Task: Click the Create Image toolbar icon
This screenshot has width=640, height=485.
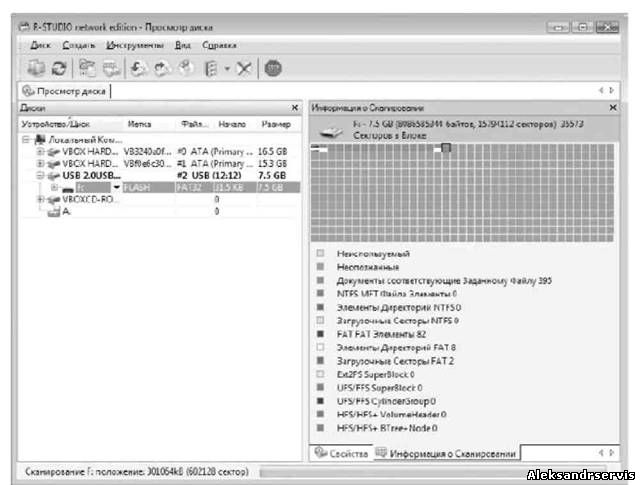Action: point(162,68)
